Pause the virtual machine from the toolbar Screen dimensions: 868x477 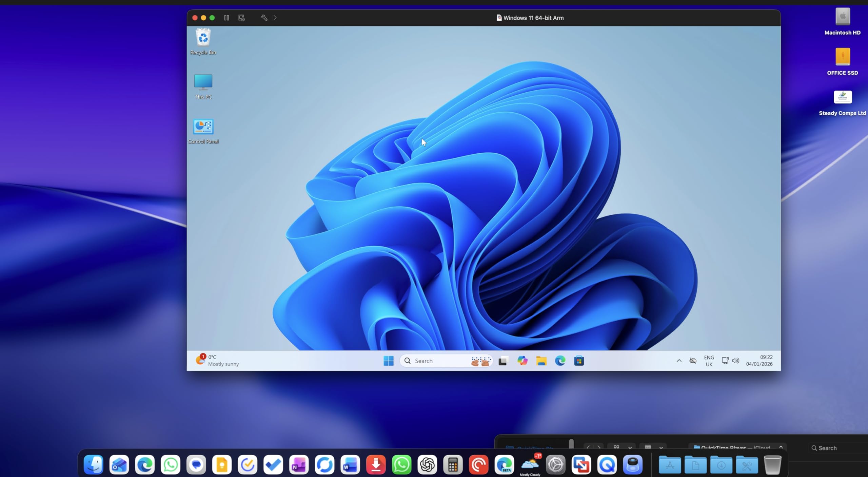click(x=226, y=18)
